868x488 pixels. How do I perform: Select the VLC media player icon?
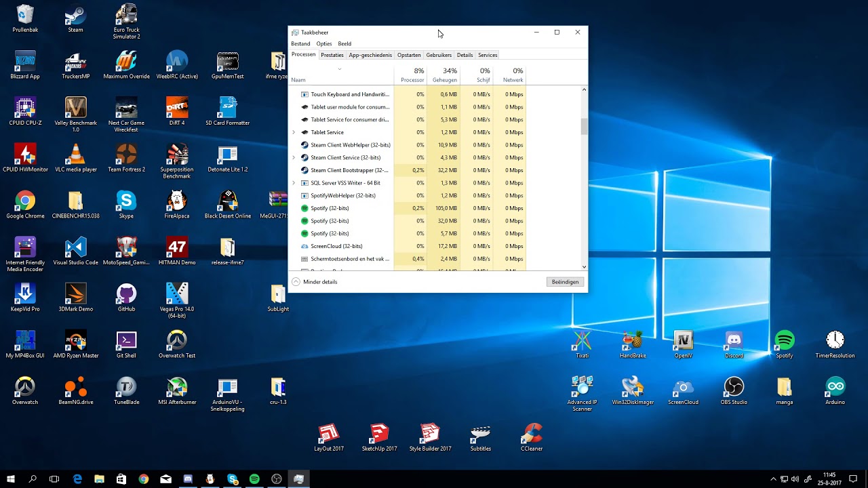(x=75, y=159)
